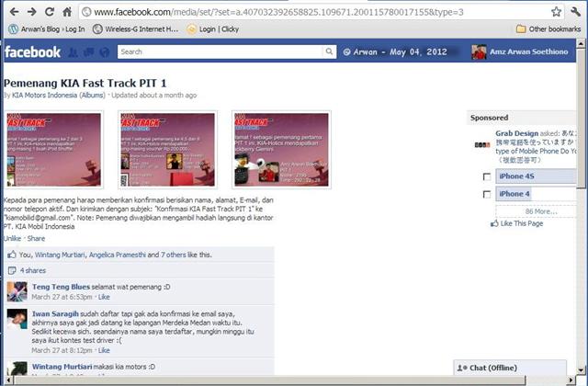The width and height of the screenshot is (588, 386).
Task: Click the vertical scrollbar down arrow
Action: pyautogui.click(x=581, y=370)
